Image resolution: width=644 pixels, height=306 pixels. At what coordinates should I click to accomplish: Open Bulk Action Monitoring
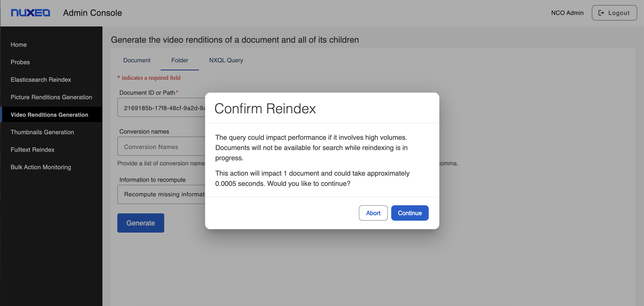[41, 167]
